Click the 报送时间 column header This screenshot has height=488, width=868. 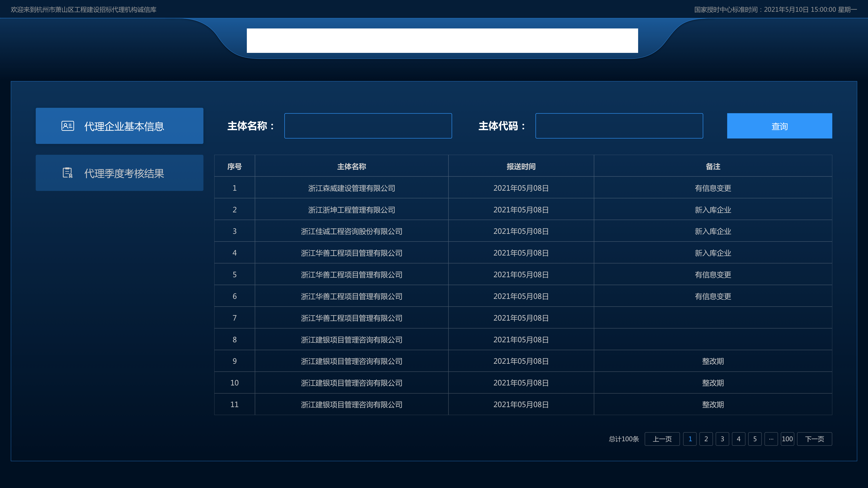pos(521,166)
